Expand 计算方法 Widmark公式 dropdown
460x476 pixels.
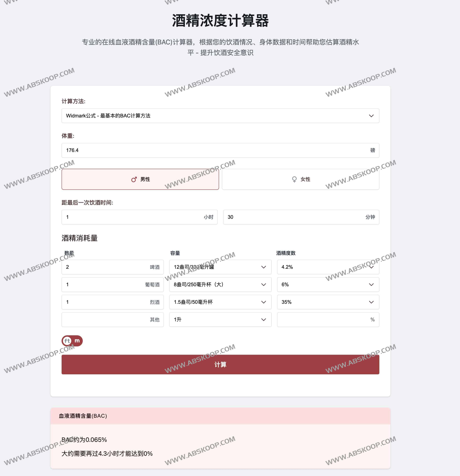[x=219, y=115]
